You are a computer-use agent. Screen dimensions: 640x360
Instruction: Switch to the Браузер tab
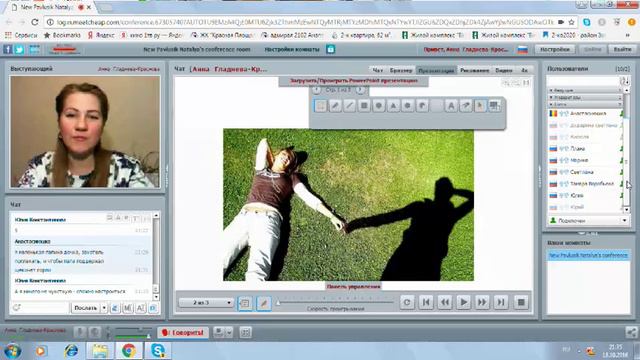click(401, 70)
